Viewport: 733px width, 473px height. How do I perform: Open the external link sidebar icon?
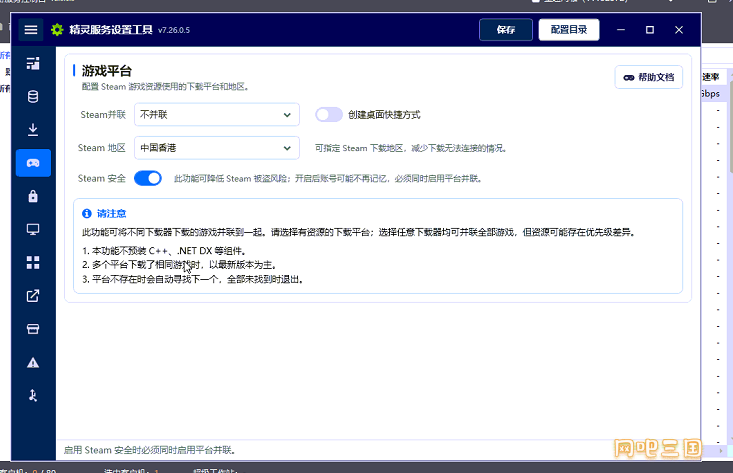click(33, 296)
